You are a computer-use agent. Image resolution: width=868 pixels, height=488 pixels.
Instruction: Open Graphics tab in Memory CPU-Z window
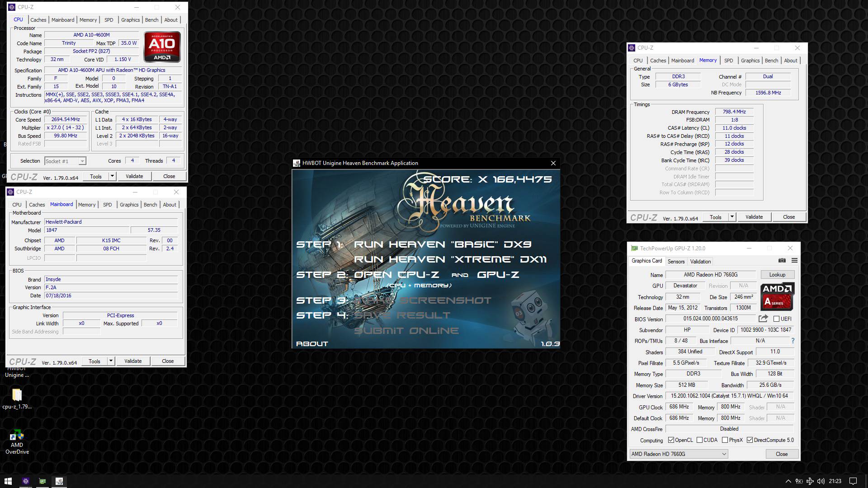tap(750, 61)
